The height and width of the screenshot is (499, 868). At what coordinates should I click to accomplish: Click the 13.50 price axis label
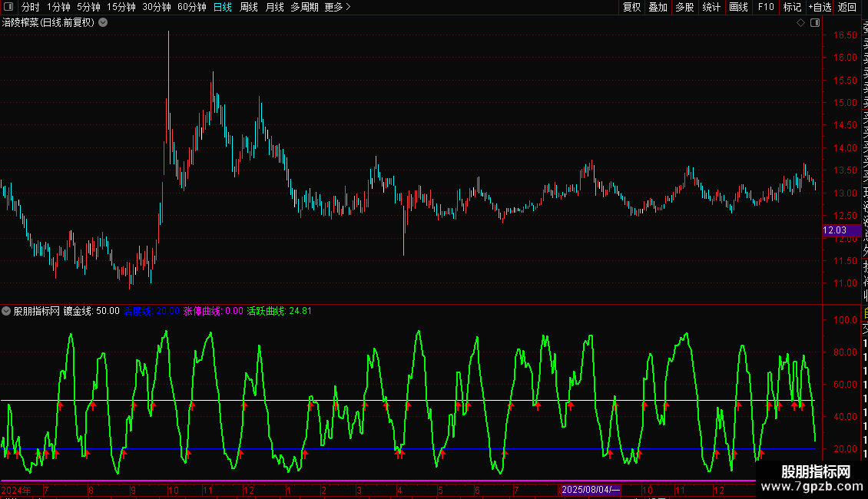tap(845, 170)
